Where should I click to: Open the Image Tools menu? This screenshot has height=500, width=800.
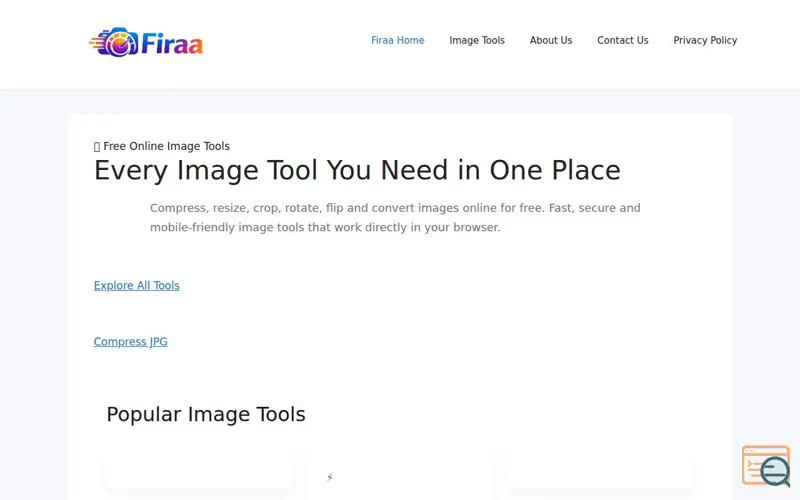(477, 40)
